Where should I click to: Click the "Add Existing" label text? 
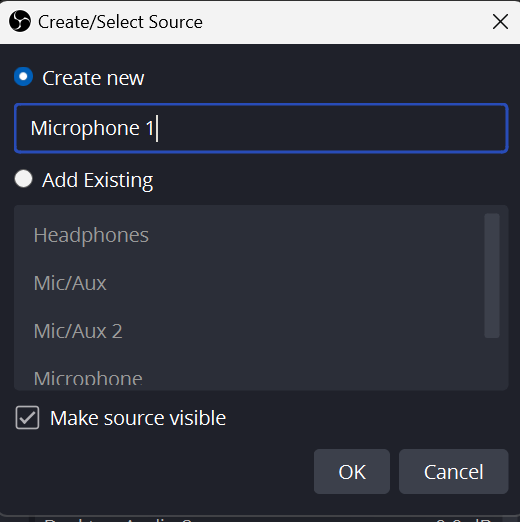pyautogui.click(x=97, y=180)
